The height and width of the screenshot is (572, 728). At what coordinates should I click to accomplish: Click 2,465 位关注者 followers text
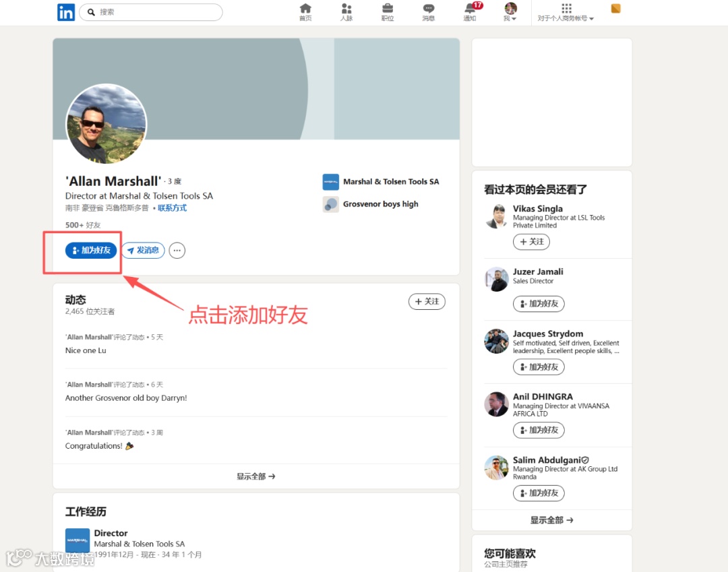[90, 312]
